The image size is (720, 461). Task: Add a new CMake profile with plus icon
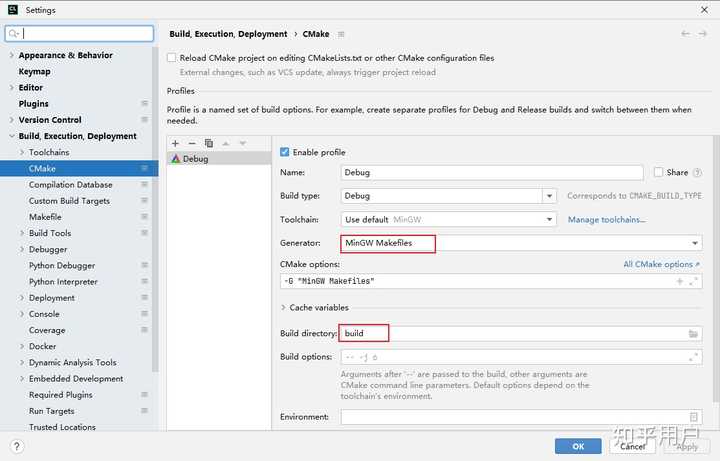point(176,144)
